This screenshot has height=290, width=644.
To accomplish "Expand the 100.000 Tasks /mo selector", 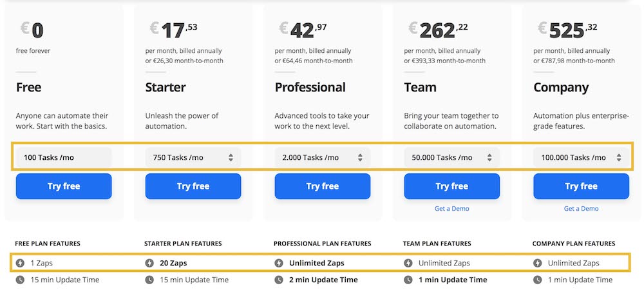I will coord(581,157).
